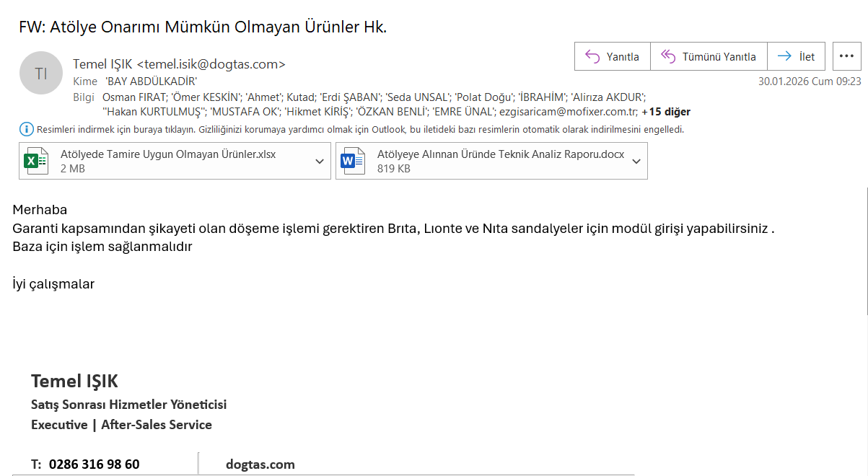
Task: Click Cc recipient 'Hikmet KİRİŞ'
Action: coord(317,112)
